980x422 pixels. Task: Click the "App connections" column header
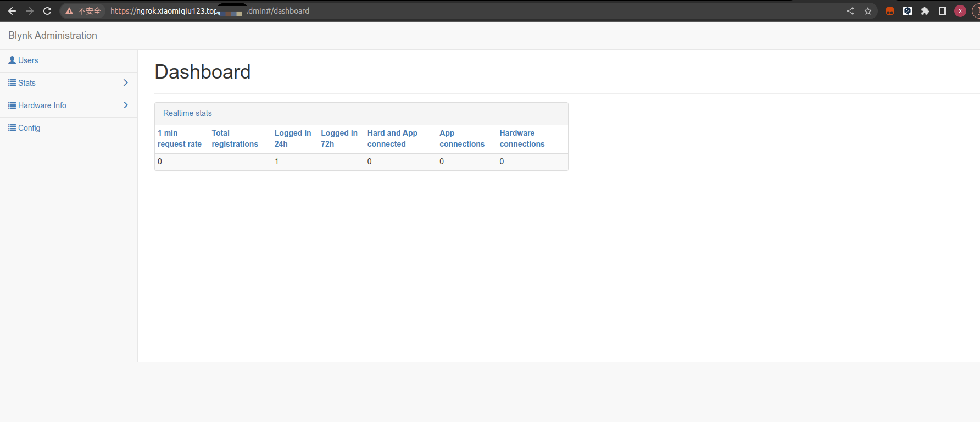point(462,138)
